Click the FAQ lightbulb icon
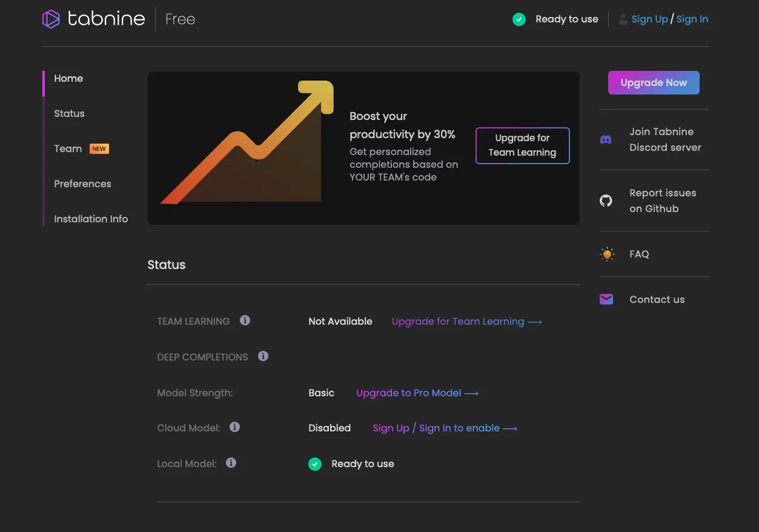Image resolution: width=759 pixels, height=532 pixels. click(x=606, y=254)
